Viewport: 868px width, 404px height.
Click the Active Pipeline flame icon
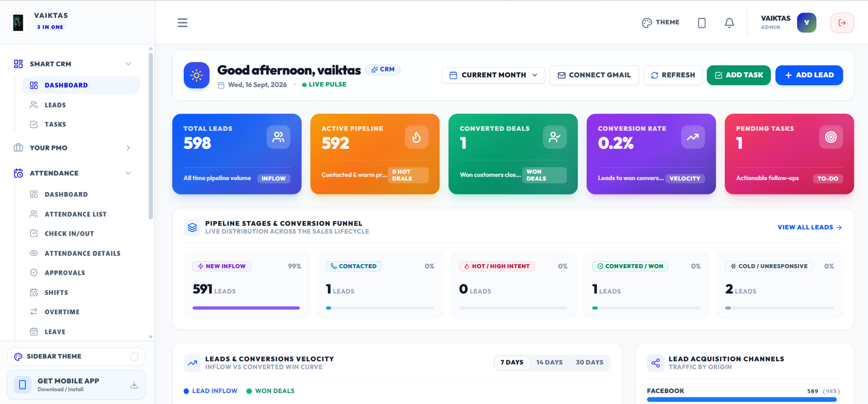pyautogui.click(x=417, y=137)
